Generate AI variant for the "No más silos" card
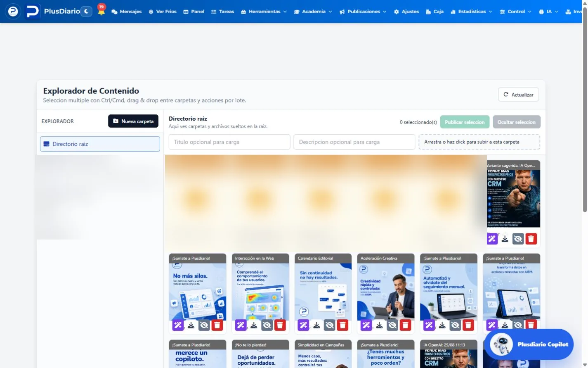The width and height of the screenshot is (588, 368). (178, 325)
